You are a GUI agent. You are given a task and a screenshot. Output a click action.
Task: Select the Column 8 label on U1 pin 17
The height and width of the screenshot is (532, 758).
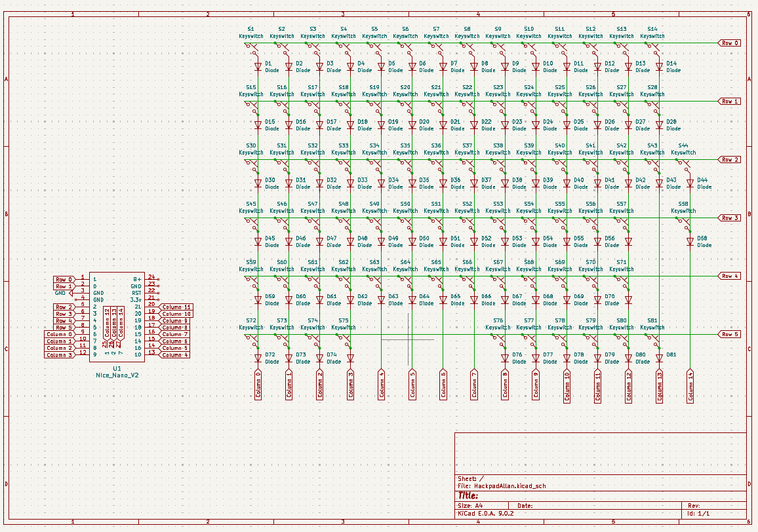click(x=174, y=328)
